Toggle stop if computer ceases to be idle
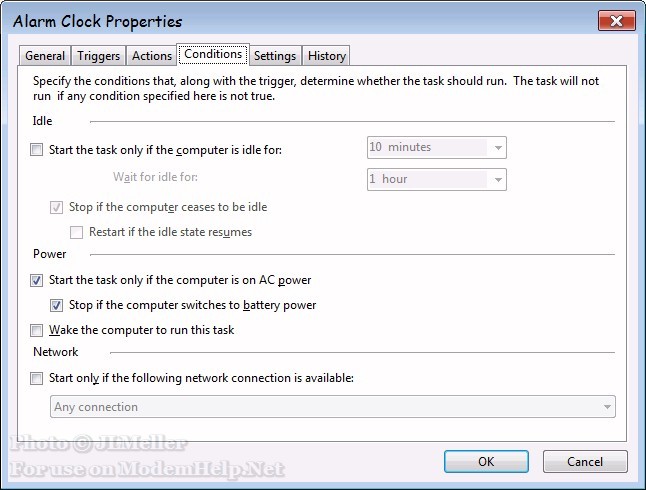 click(x=57, y=208)
